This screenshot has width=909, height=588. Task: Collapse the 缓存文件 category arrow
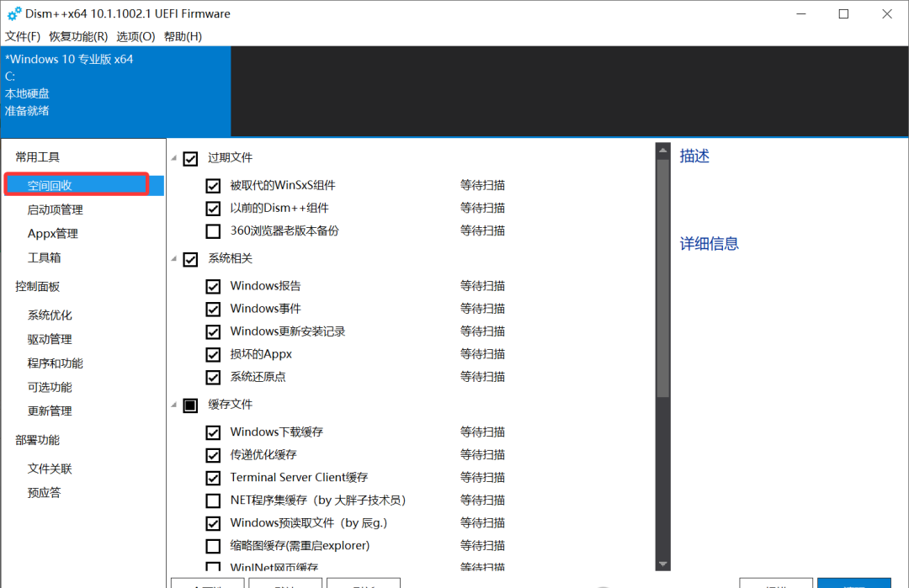(x=174, y=405)
